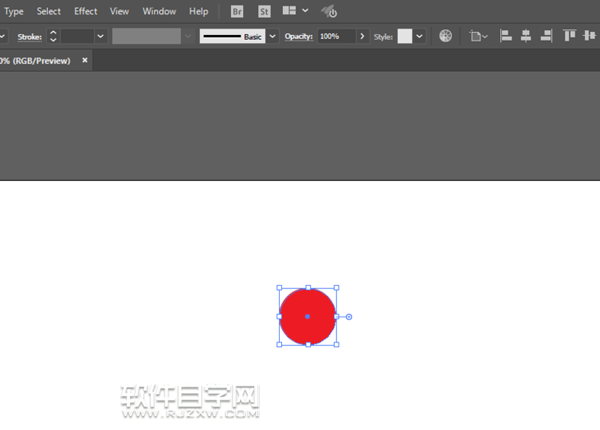The image size is (600, 430).
Task: Click the Recolor Artwork wheel icon
Action: pyautogui.click(x=445, y=36)
